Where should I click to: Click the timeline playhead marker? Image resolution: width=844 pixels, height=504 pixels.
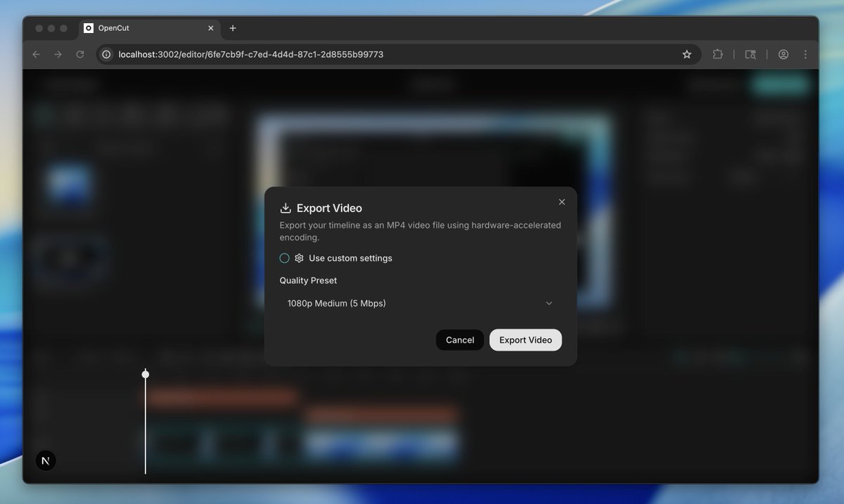(x=146, y=374)
